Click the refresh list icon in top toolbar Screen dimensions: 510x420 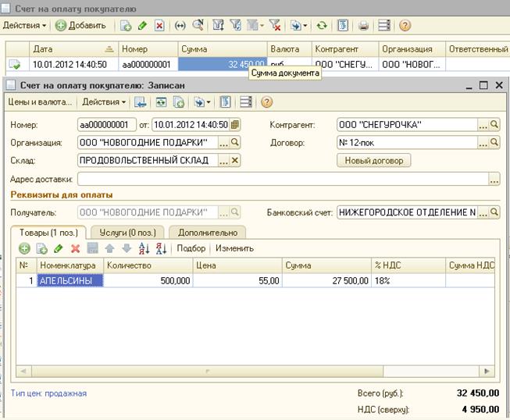click(322, 25)
